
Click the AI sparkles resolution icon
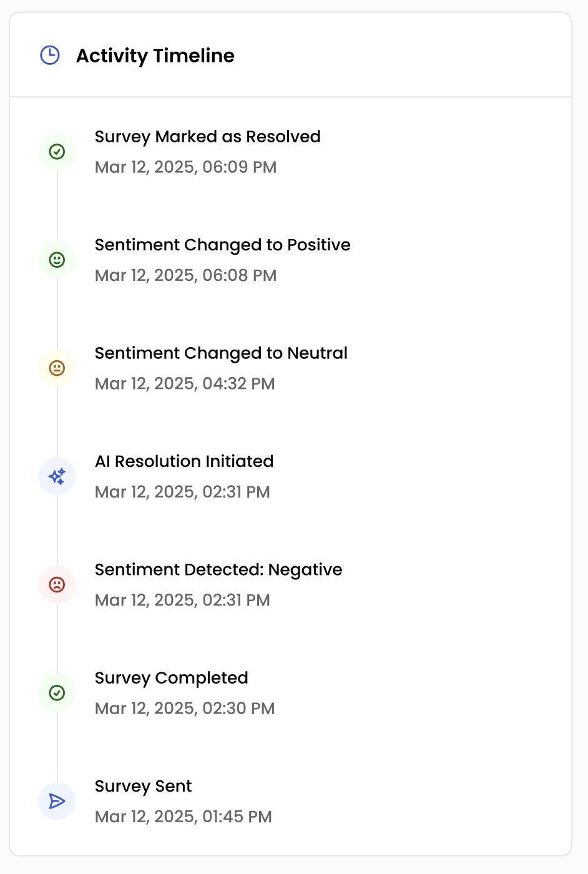click(x=57, y=476)
